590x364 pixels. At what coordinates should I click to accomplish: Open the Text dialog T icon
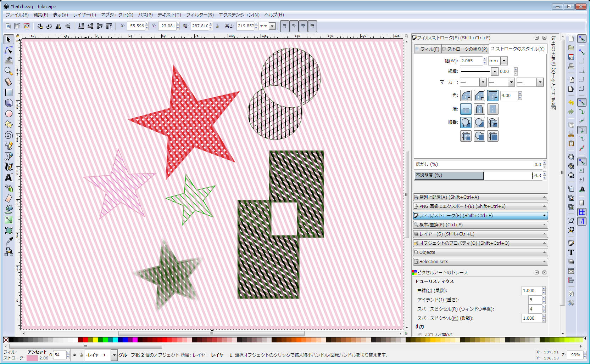click(x=571, y=252)
